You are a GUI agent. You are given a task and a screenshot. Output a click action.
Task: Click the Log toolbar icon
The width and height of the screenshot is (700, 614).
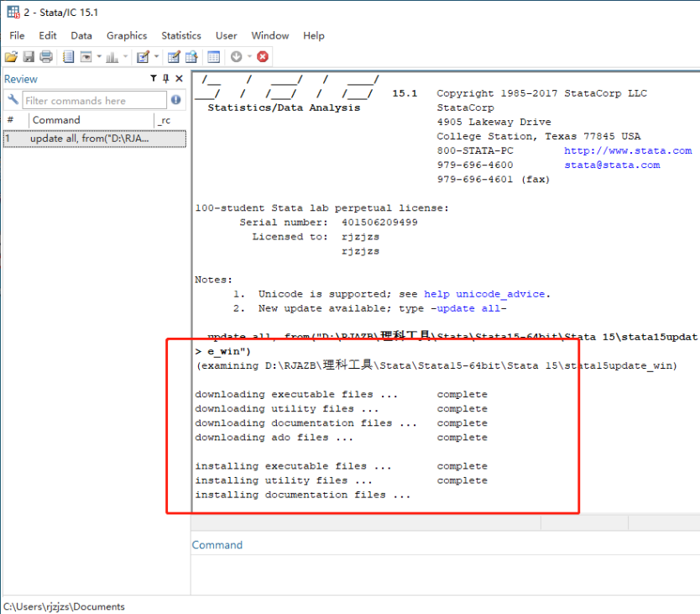68,56
